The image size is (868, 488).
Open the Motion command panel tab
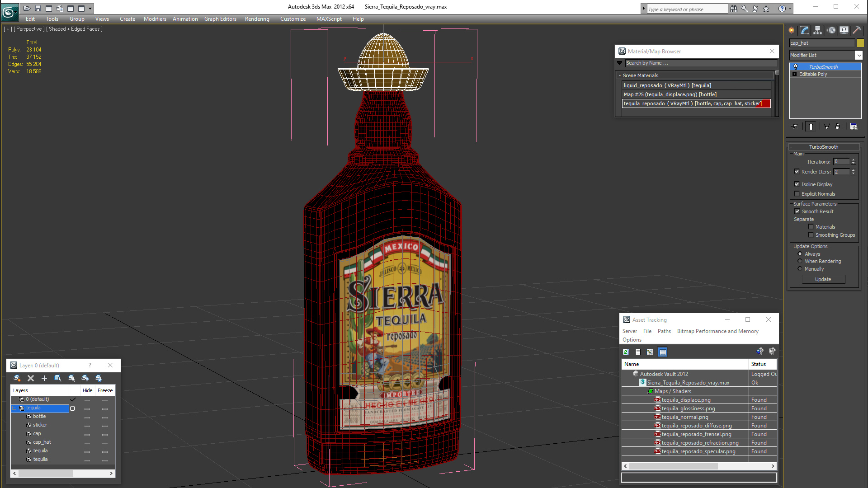click(831, 30)
